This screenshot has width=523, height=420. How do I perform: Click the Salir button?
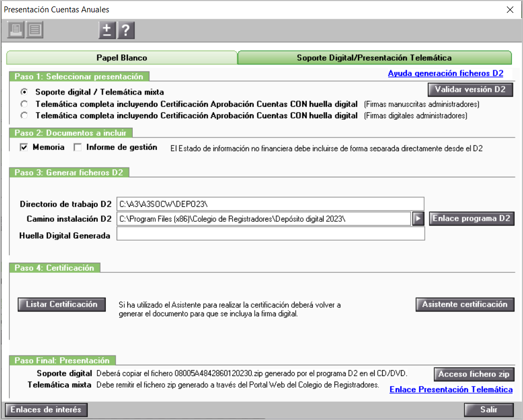pos(489,410)
